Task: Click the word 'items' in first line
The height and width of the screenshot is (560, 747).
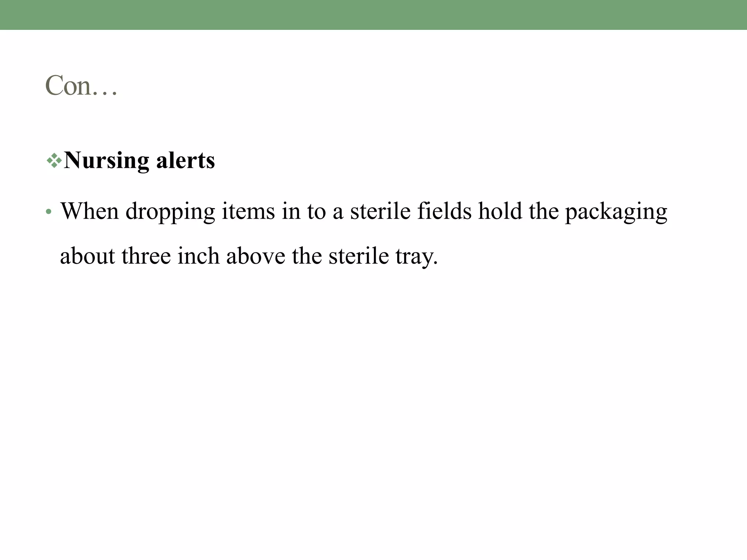Action: click(x=248, y=211)
